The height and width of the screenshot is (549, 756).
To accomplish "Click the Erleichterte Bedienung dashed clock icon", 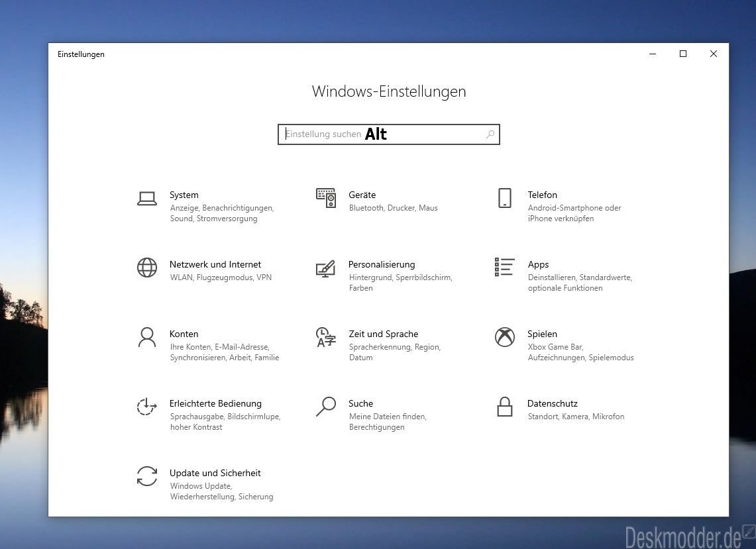I will pyautogui.click(x=146, y=407).
